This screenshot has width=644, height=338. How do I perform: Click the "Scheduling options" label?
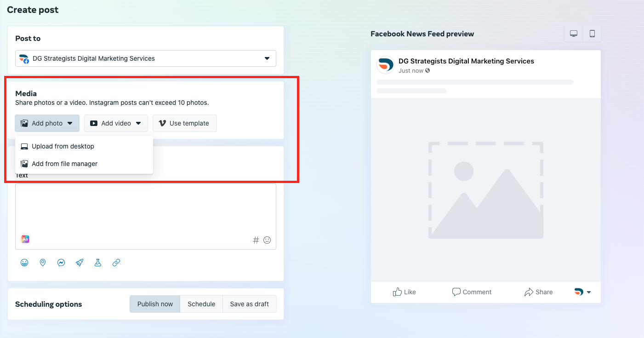pos(48,304)
